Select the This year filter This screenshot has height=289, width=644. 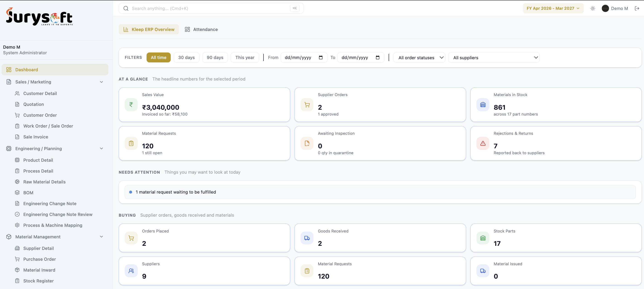pyautogui.click(x=245, y=58)
